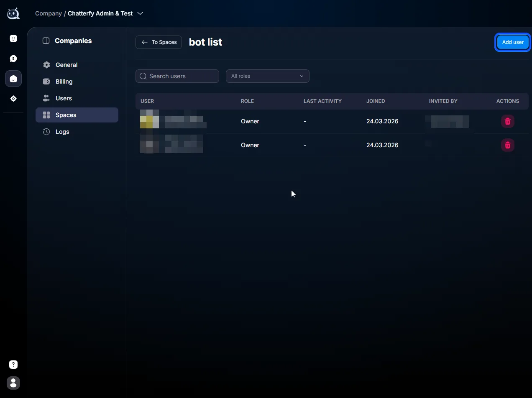Click the General gear icon
The height and width of the screenshot is (398, 532).
pyautogui.click(x=46, y=65)
